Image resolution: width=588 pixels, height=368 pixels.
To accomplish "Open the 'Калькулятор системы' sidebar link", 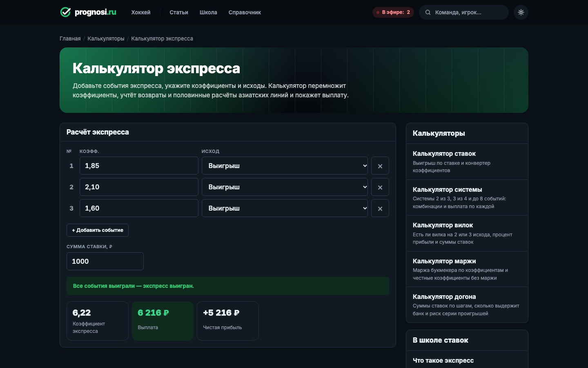I will pos(467,197).
